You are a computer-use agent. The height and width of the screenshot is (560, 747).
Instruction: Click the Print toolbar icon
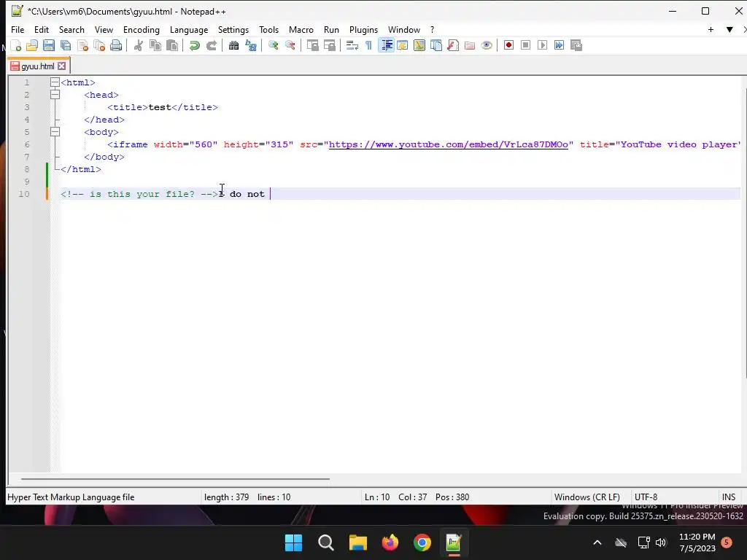(116, 45)
